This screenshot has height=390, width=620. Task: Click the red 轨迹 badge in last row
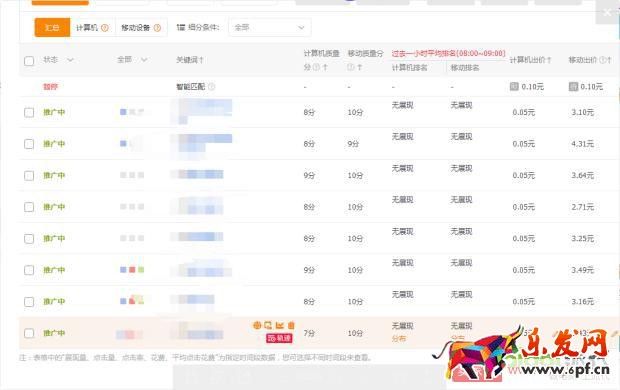[x=279, y=338]
